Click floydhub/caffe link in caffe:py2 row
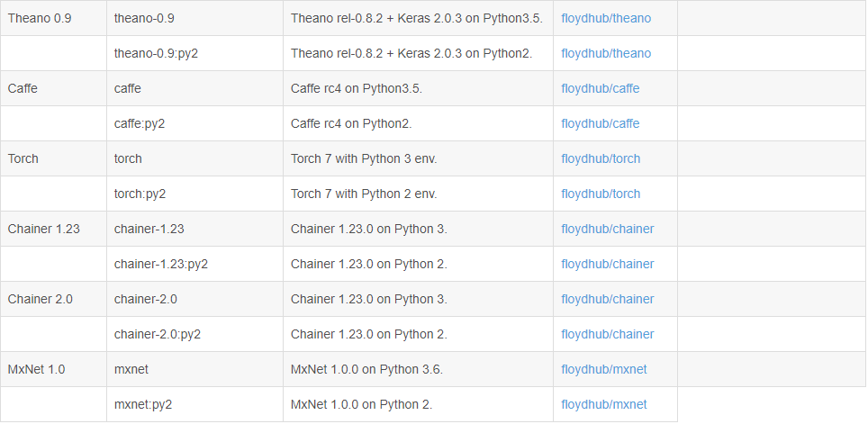This screenshot has height=424, width=868. [x=600, y=123]
